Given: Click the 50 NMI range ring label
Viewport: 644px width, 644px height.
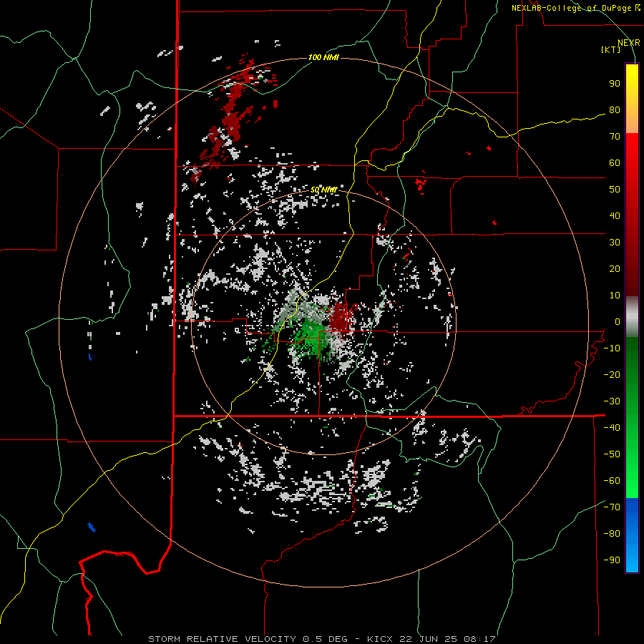Looking at the screenshot, I should [323, 190].
